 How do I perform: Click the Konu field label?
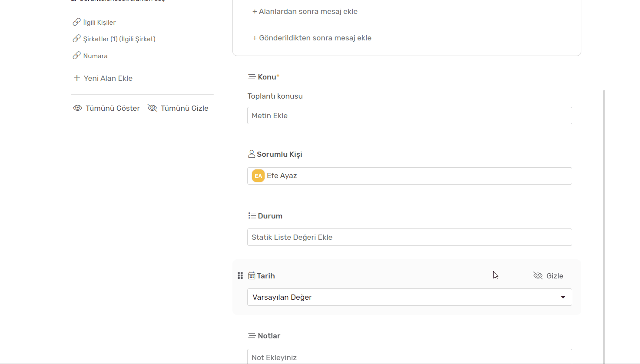(x=267, y=77)
